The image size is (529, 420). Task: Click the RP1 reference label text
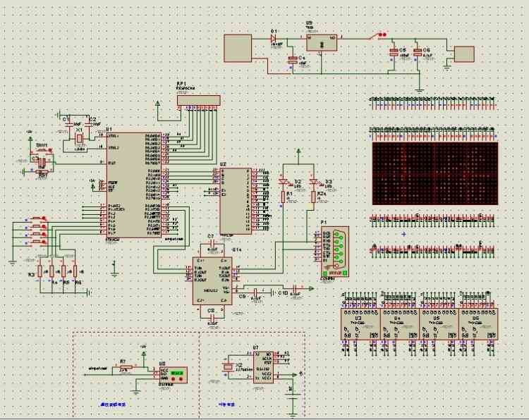pos(181,84)
